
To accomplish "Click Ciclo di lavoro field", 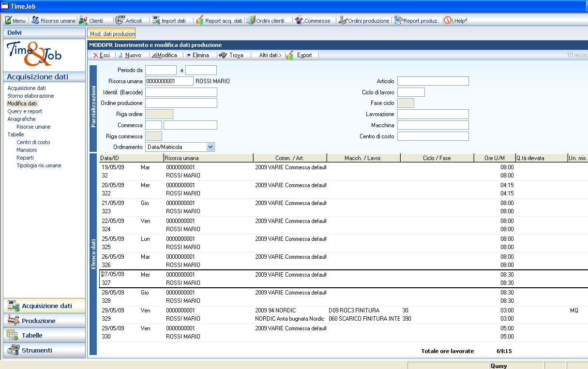I will (411, 92).
